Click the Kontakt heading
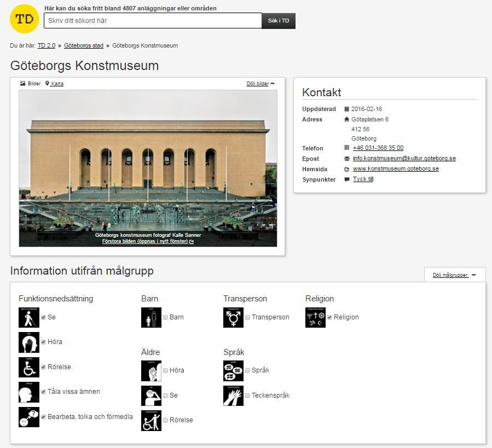 (x=321, y=92)
